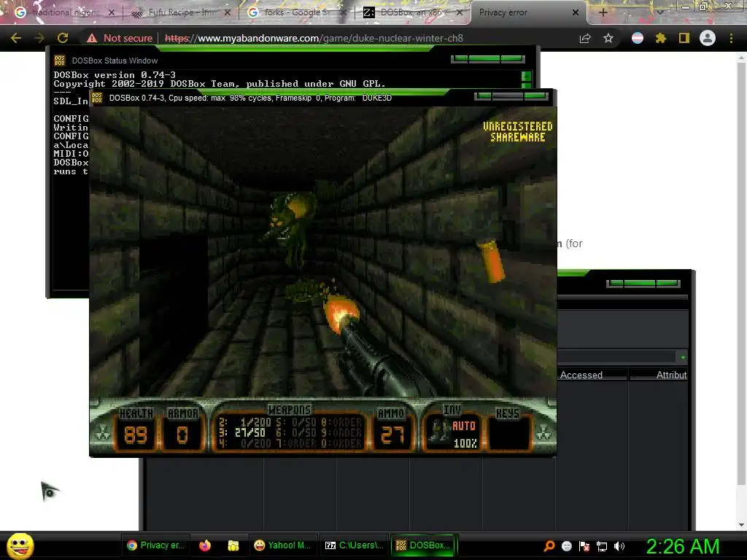This screenshot has height=560, width=747.
Task: Open the volume speaker tray icon
Action: click(619, 546)
